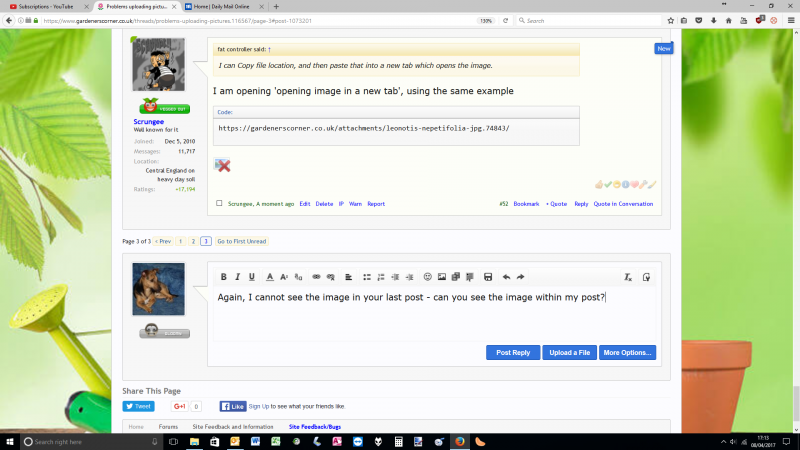Click the undo arrow in the editor
The width and height of the screenshot is (800, 450).
(506, 277)
